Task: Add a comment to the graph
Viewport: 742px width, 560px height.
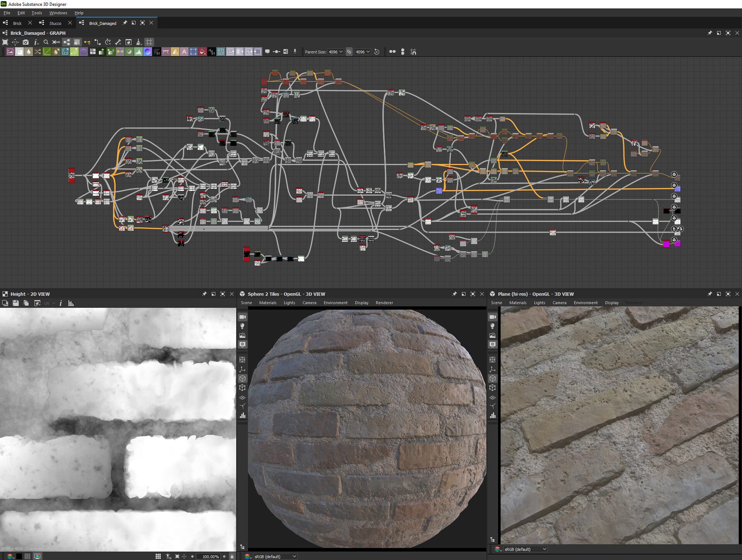Action: click(267, 51)
